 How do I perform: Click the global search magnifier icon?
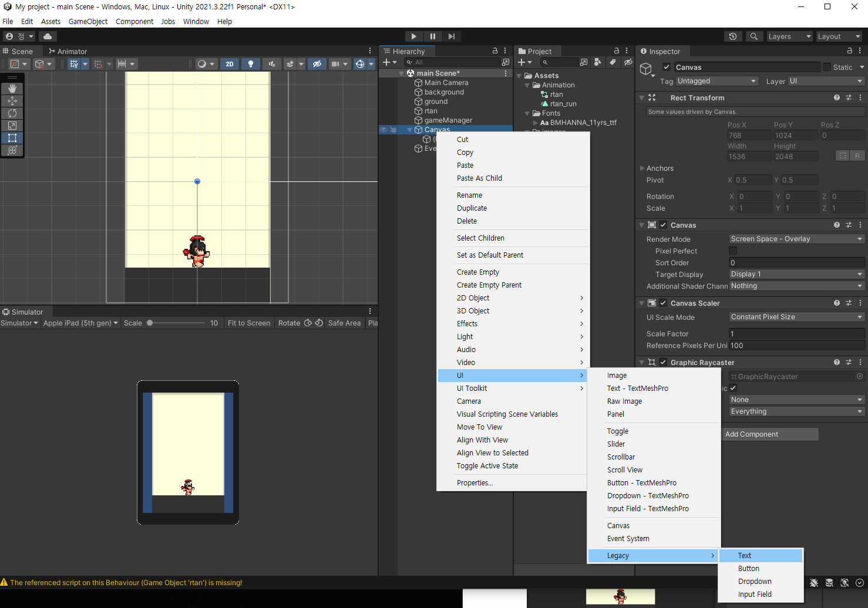[x=754, y=36]
